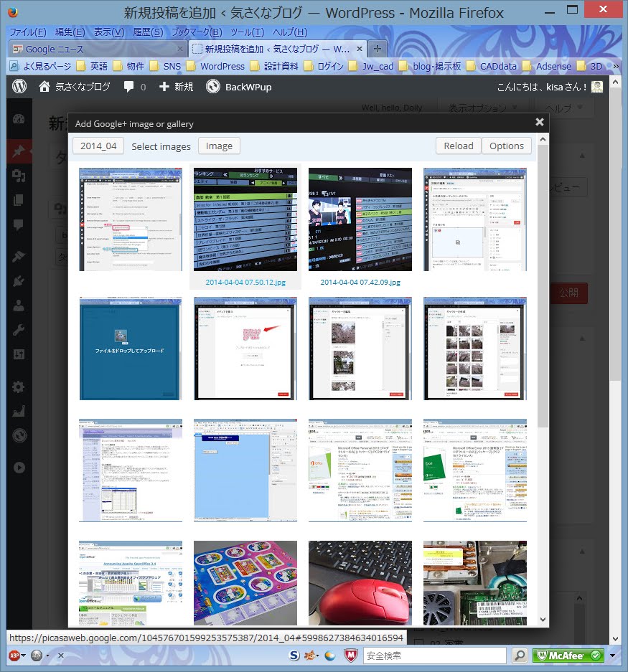Image resolution: width=628 pixels, height=672 pixels.
Task: Open the ツール(T) menu
Action: (247, 32)
